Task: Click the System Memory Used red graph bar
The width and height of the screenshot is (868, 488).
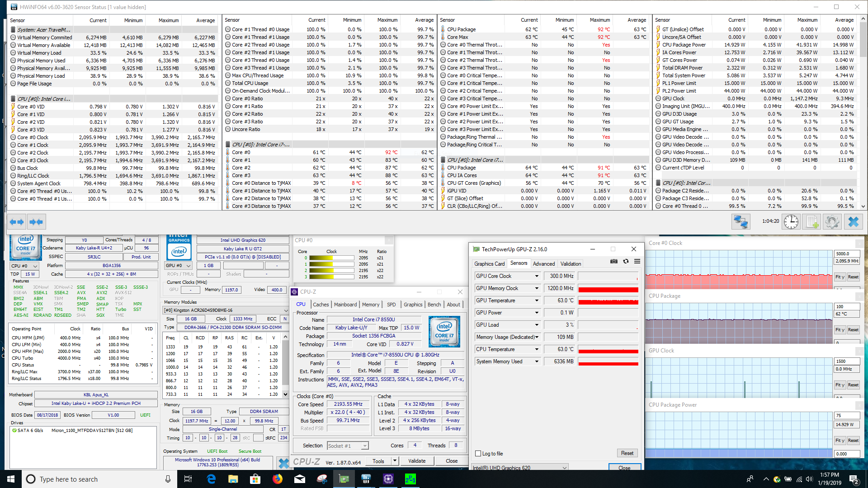Action: [x=608, y=363]
